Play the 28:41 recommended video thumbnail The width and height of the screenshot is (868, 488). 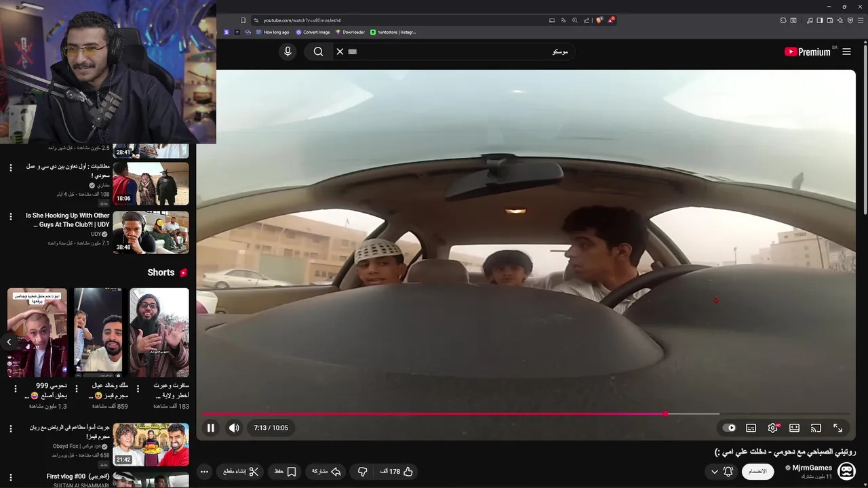coord(151,150)
